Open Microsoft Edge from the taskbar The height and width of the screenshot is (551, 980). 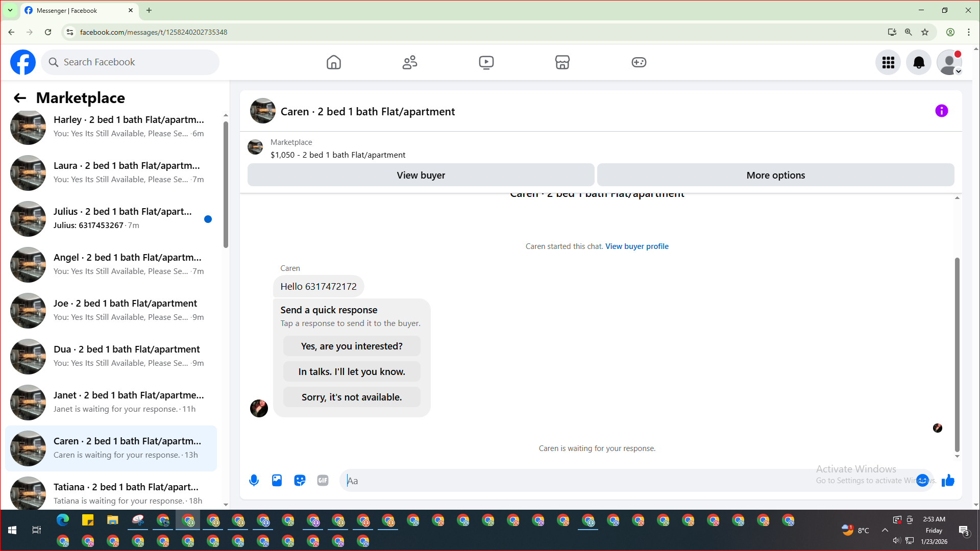[63, 520]
